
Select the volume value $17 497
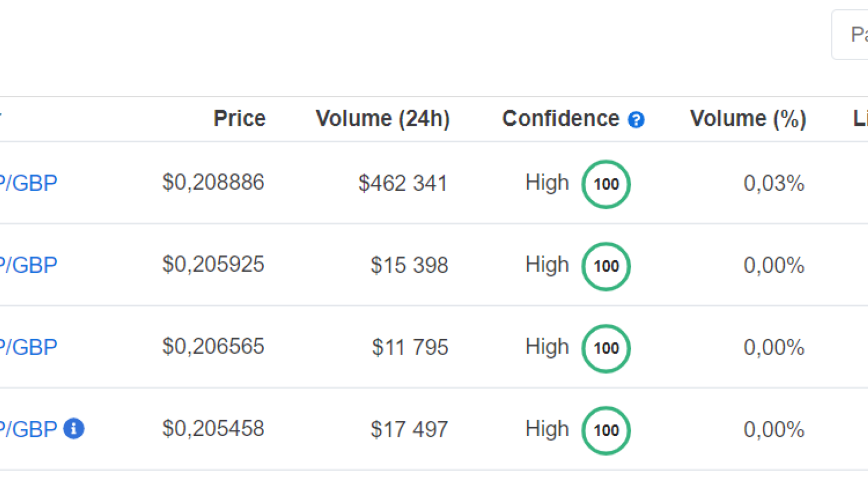410,429
